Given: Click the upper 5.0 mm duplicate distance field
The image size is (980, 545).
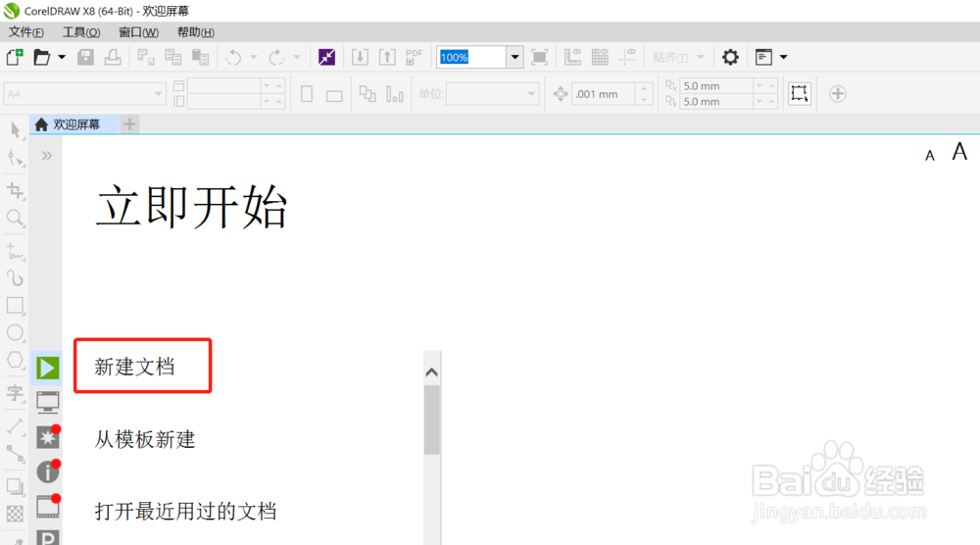Looking at the screenshot, I should (x=717, y=85).
